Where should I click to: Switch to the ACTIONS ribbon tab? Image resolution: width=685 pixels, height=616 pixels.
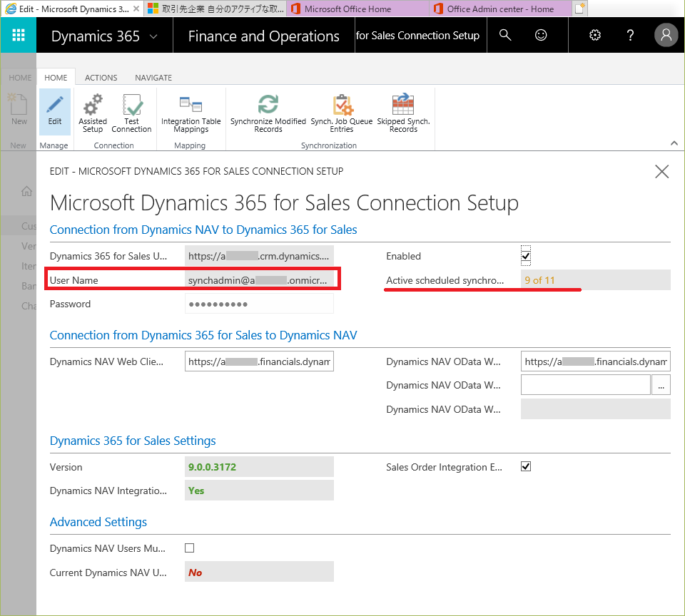[101, 78]
